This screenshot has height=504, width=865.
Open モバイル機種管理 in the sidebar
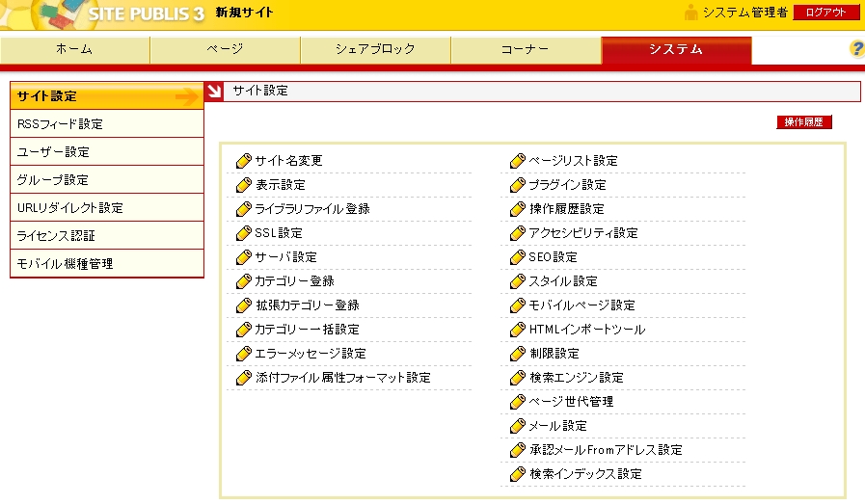click(x=107, y=264)
